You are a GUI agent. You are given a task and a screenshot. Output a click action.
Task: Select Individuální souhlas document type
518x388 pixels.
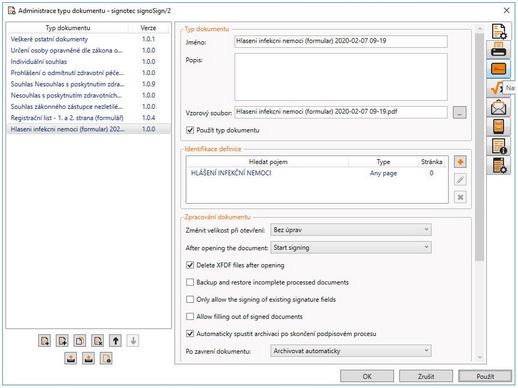tap(88, 62)
